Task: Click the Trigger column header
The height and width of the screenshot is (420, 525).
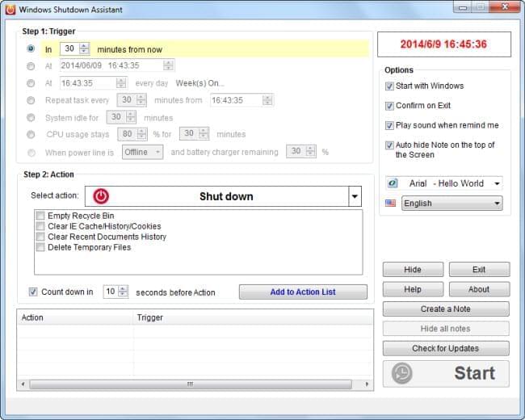Action: pyautogui.click(x=253, y=317)
